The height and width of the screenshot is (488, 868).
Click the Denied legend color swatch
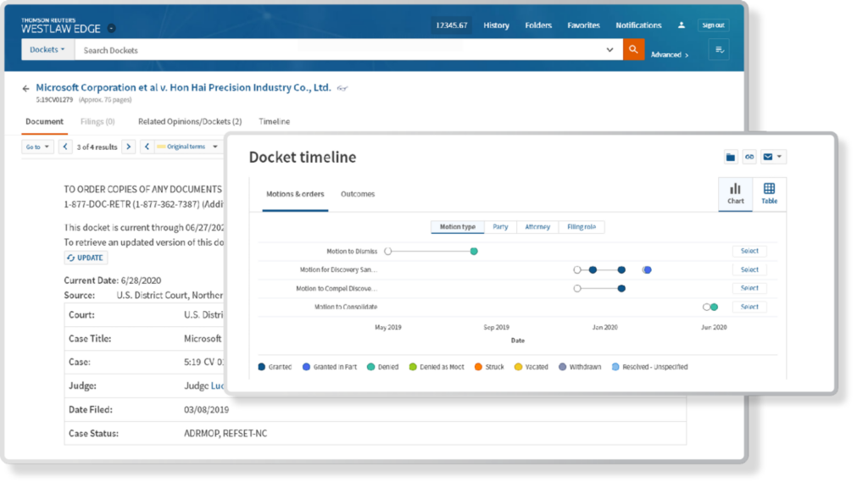(x=371, y=367)
